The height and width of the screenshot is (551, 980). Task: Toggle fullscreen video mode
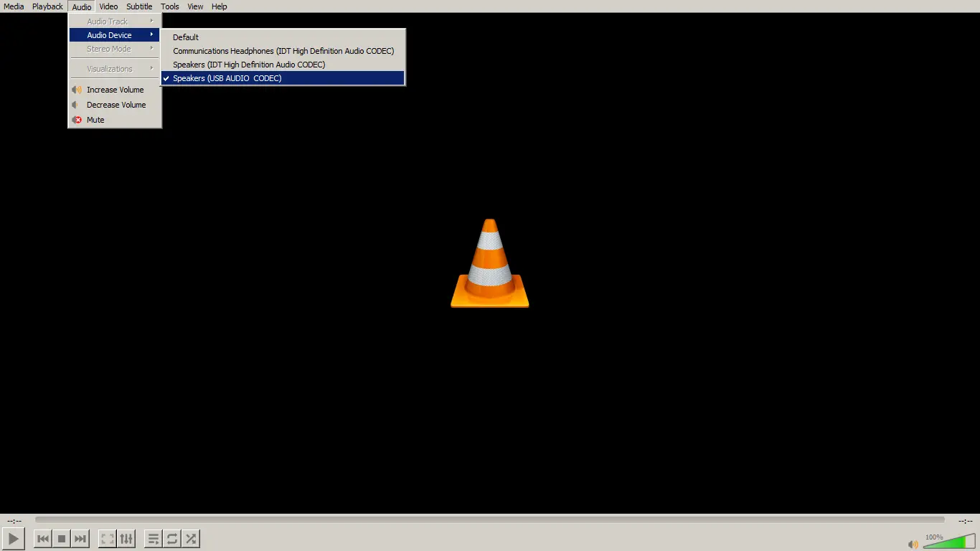tap(107, 539)
